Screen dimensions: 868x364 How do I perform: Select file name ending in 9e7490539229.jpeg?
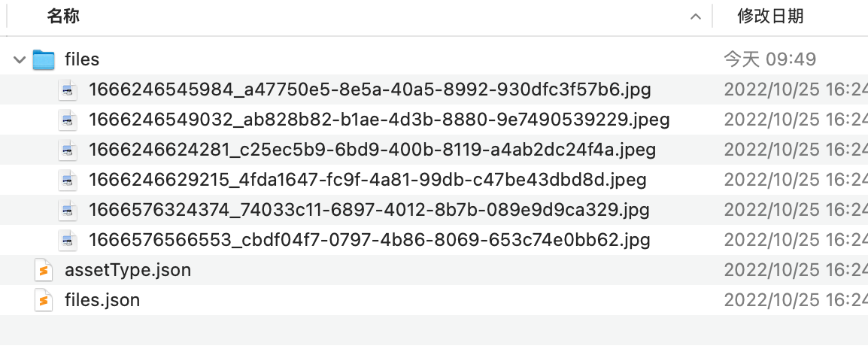(x=379, y=120)
